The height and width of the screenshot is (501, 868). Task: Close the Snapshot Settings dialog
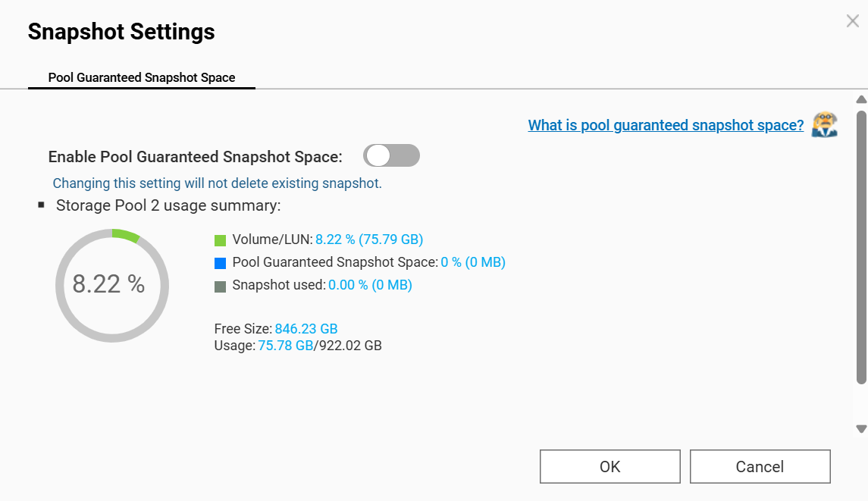tap(852, 21)
